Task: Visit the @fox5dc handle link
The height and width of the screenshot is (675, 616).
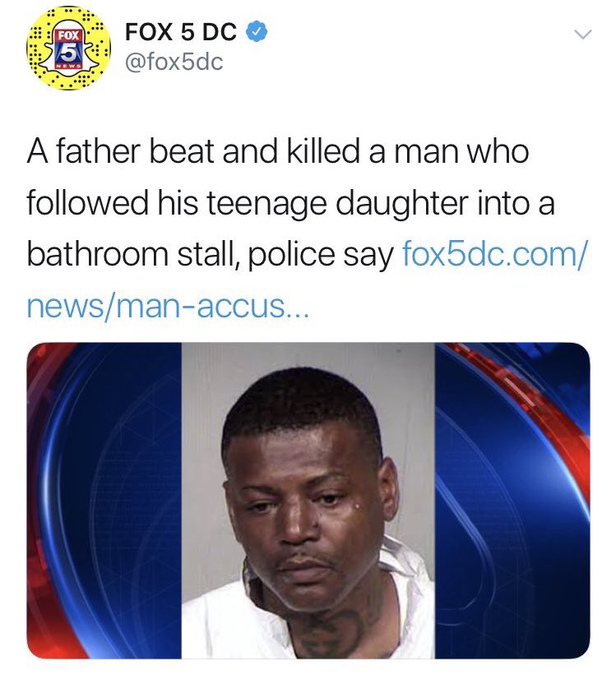Action: 174,62
